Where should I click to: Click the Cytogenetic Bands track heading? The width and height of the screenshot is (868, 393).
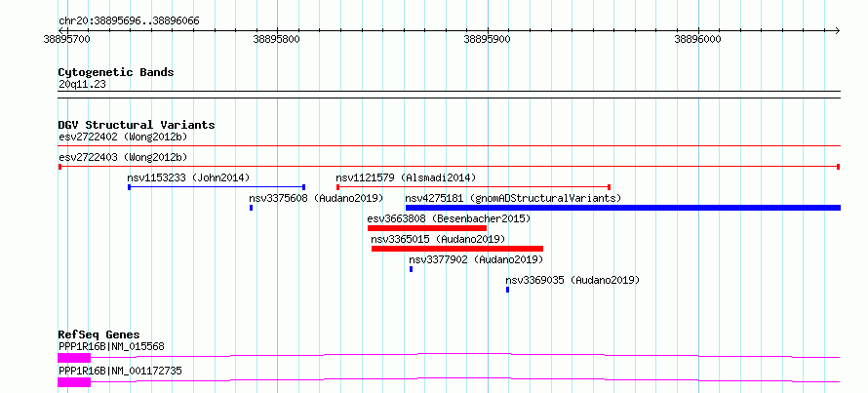116,72
